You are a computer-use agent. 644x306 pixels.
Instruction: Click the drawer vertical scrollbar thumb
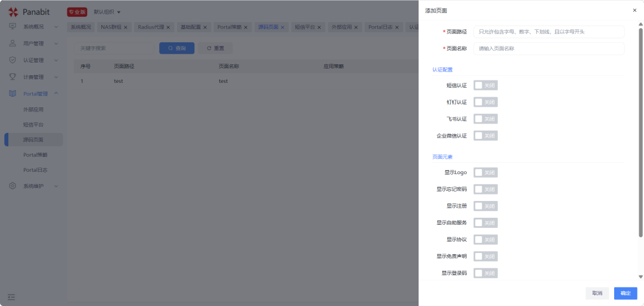click(x=640, y=132)
